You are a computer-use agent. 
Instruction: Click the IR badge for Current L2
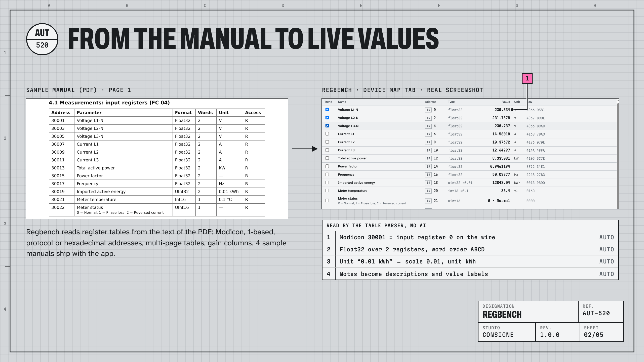click(428, 142)
